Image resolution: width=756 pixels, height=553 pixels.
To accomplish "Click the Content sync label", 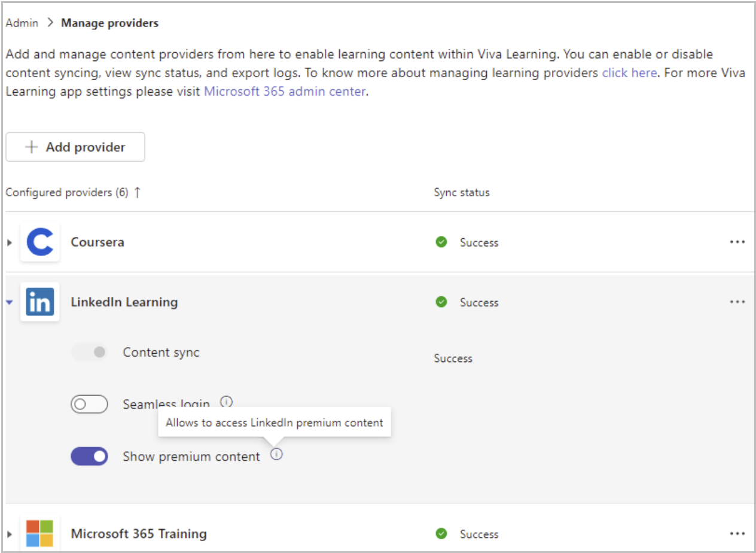I will (x=161, y=353).
